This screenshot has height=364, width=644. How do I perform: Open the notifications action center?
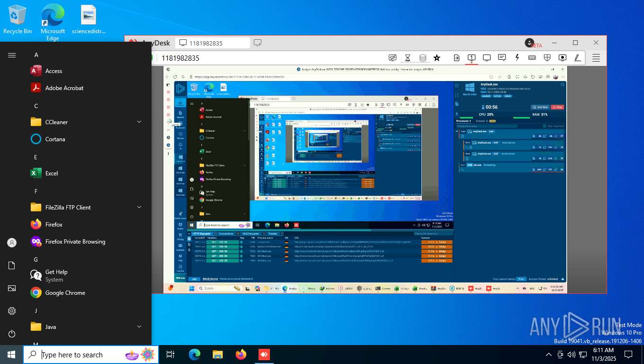pyautogui.click(x=628, y=355)
